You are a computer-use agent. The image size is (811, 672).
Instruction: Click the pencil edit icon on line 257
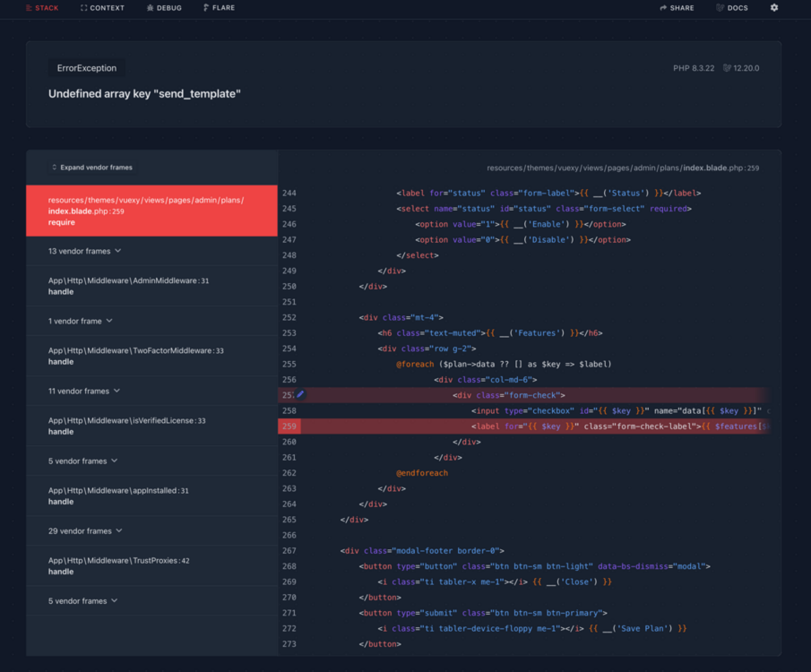tap(300, 395)
